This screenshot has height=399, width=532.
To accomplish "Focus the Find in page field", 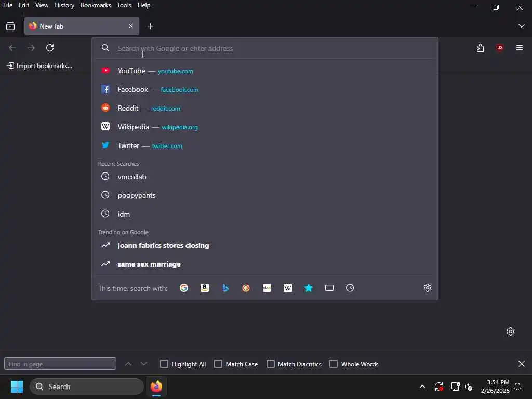I will tap(60, 364).
